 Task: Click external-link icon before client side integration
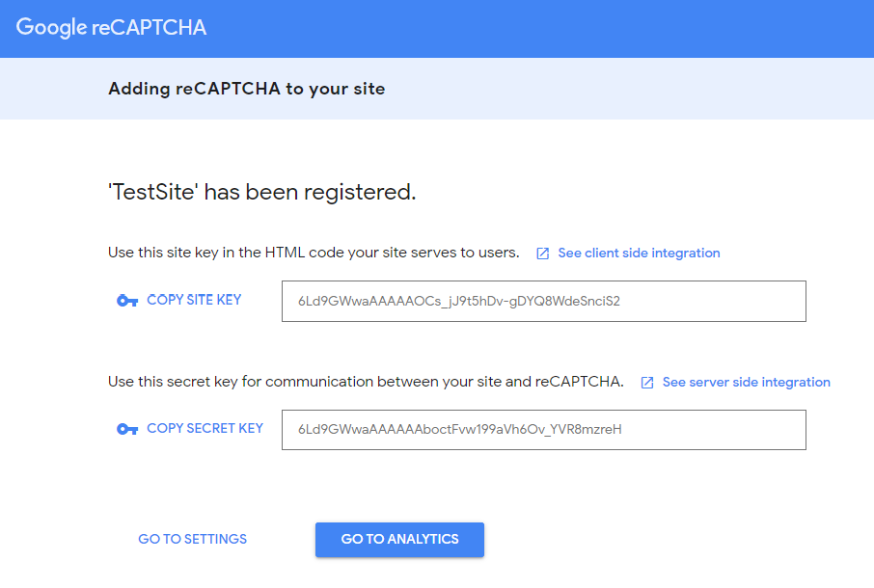(x=542, y=254)
